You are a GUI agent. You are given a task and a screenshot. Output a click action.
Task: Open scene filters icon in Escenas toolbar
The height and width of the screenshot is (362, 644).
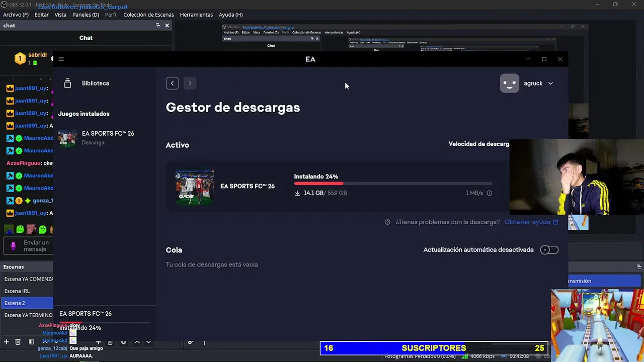click(x=31, y=342)
